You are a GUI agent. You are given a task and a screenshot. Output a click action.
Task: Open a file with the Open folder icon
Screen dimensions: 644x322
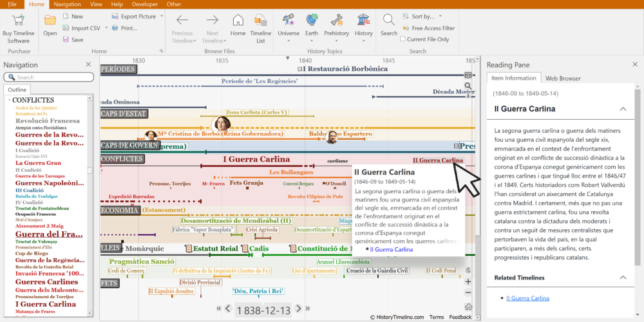(50, 20)
